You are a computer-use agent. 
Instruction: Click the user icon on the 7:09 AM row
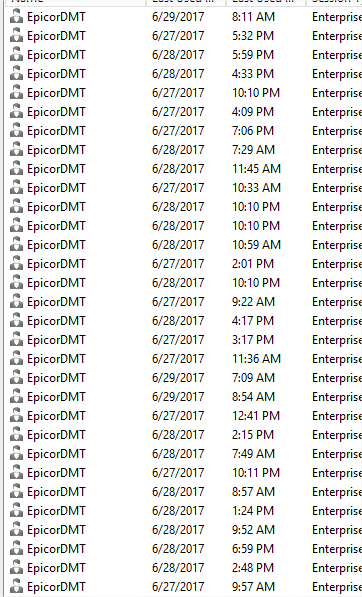coord(16,378)
